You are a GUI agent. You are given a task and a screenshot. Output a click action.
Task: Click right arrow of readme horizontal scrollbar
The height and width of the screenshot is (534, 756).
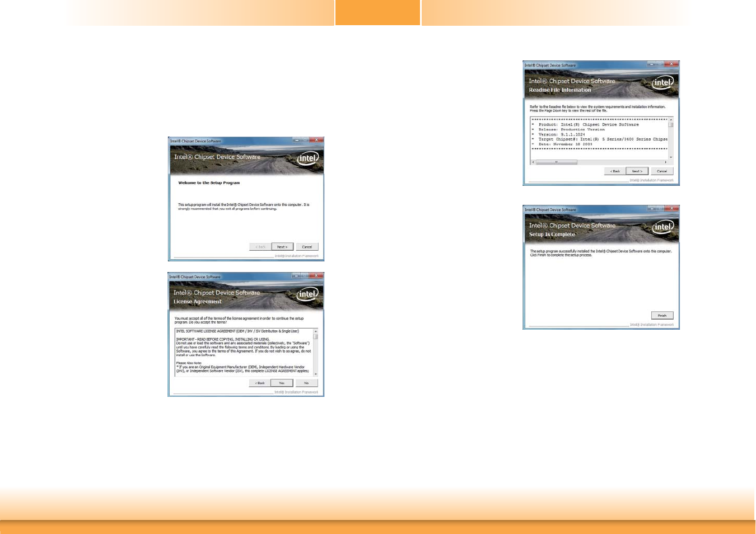pyautogui.click(x=665, y=162)
